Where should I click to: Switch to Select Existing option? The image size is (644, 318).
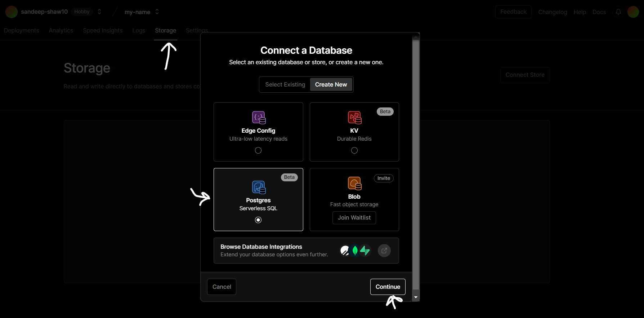[285, 84]
